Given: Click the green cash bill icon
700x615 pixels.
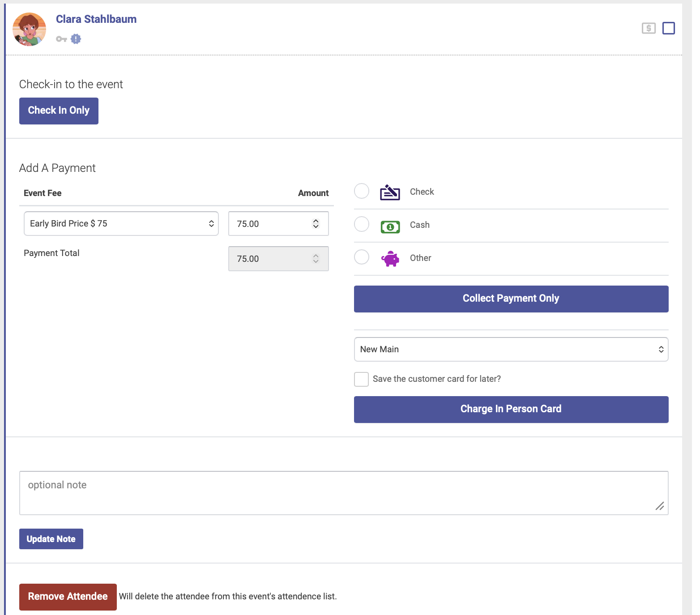Looking at the screenshot, I should (x=390, y=227).
